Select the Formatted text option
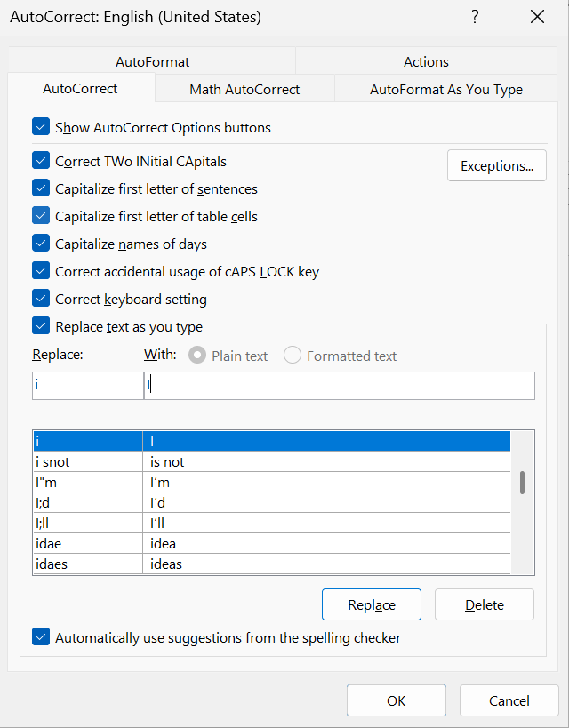 293,355
